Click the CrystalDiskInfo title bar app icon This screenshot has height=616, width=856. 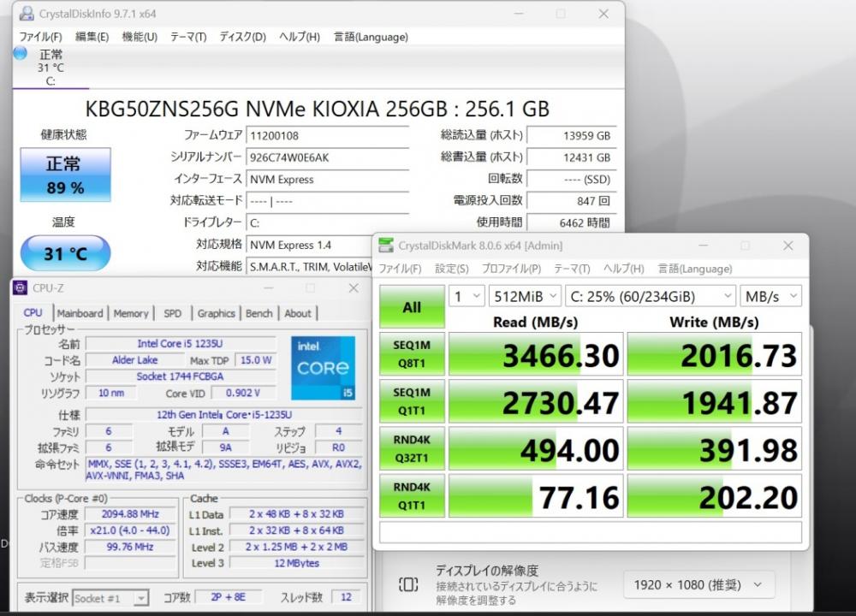pyautogui.click(x=27, y=14)
